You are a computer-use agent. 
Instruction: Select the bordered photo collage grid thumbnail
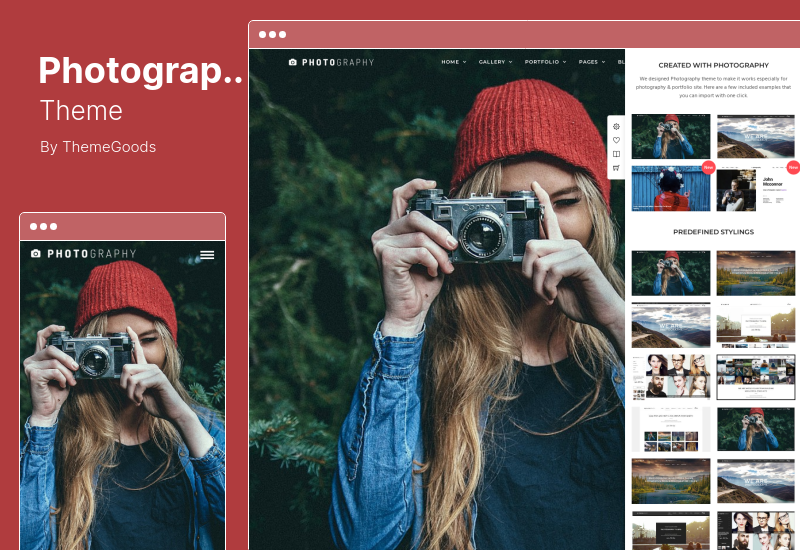pyautogui.click(x=756, y=377)
